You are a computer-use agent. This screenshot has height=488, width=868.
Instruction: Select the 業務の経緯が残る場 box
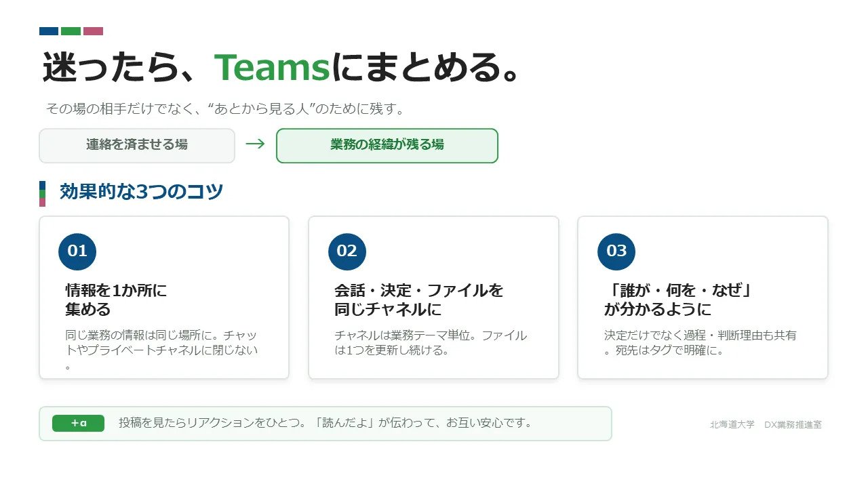click(x=387, y=146)
